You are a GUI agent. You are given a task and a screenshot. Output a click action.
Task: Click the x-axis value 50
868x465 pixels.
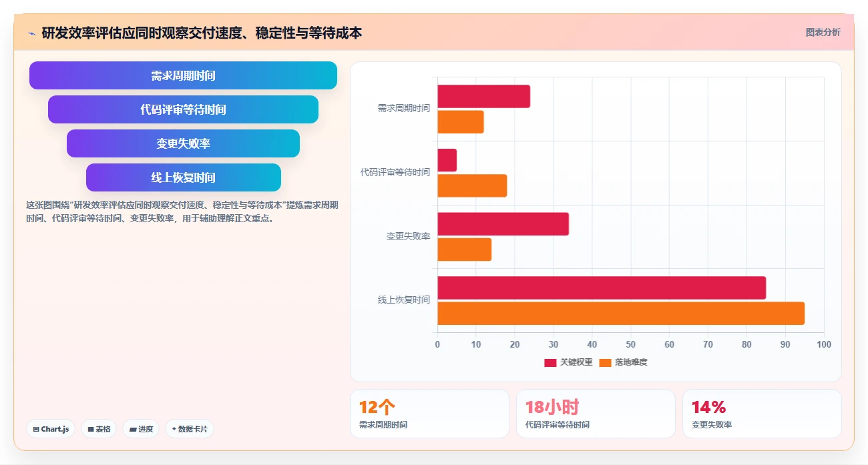(x=630, y=344)
